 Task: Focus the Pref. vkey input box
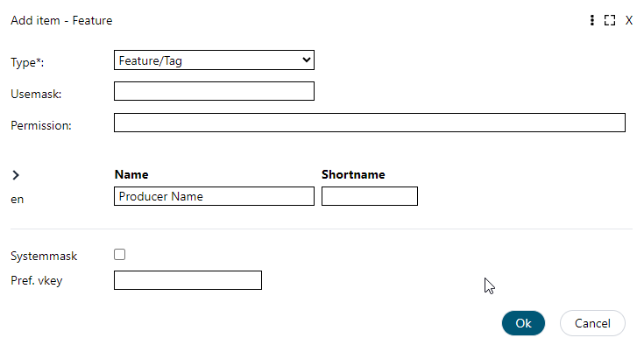(188, 280)
